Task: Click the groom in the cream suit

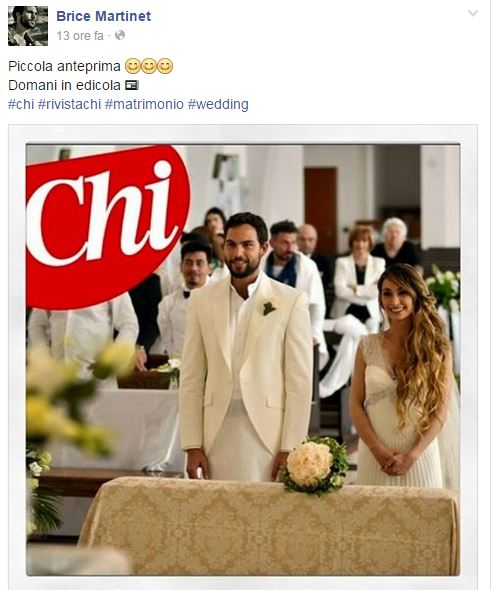Action: pyautogui.click(x=245, y=346)
